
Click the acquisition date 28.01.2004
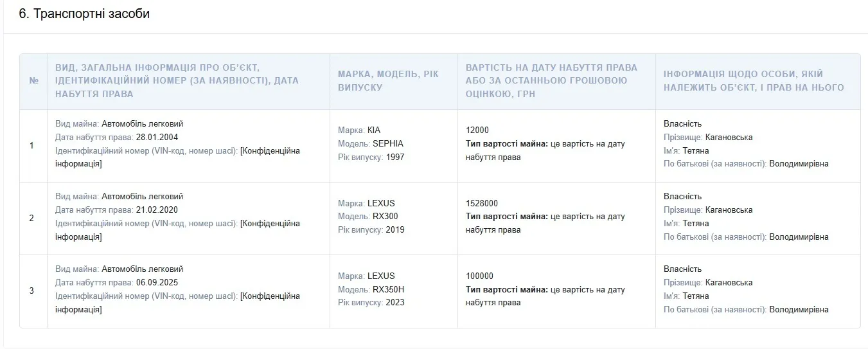click(x=157, y=138)
